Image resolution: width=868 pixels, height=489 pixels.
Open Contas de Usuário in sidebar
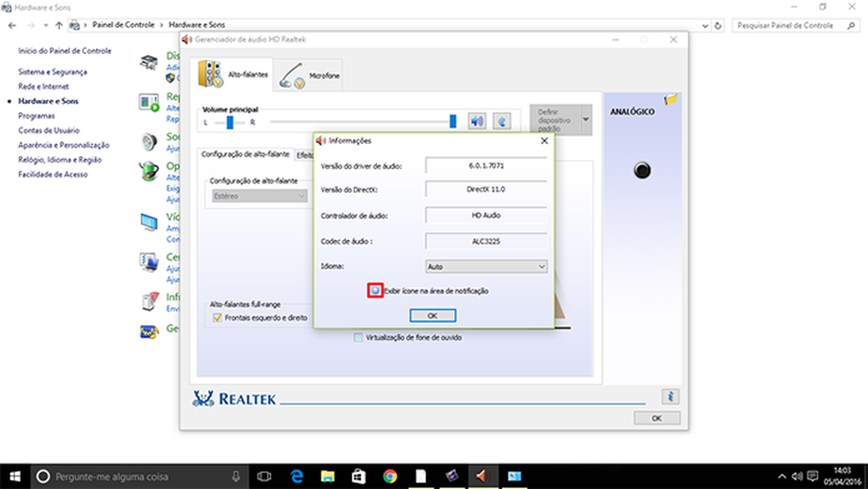(x=49, y=130)
